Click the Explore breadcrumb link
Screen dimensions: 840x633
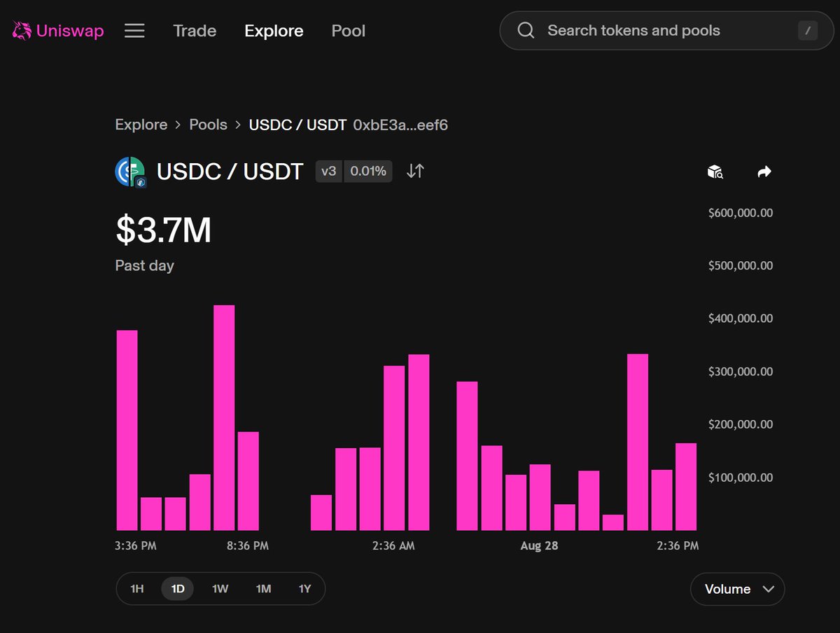(x=141, y=125)
